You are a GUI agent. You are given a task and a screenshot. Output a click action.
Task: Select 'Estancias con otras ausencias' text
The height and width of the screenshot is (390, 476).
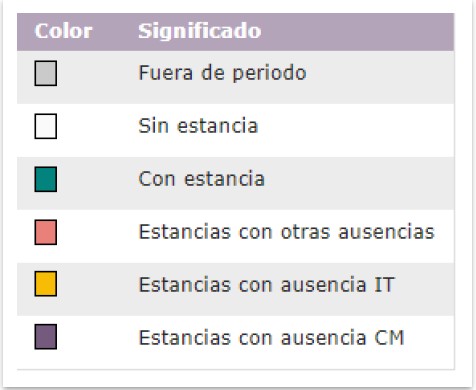[x=287, y=232]
